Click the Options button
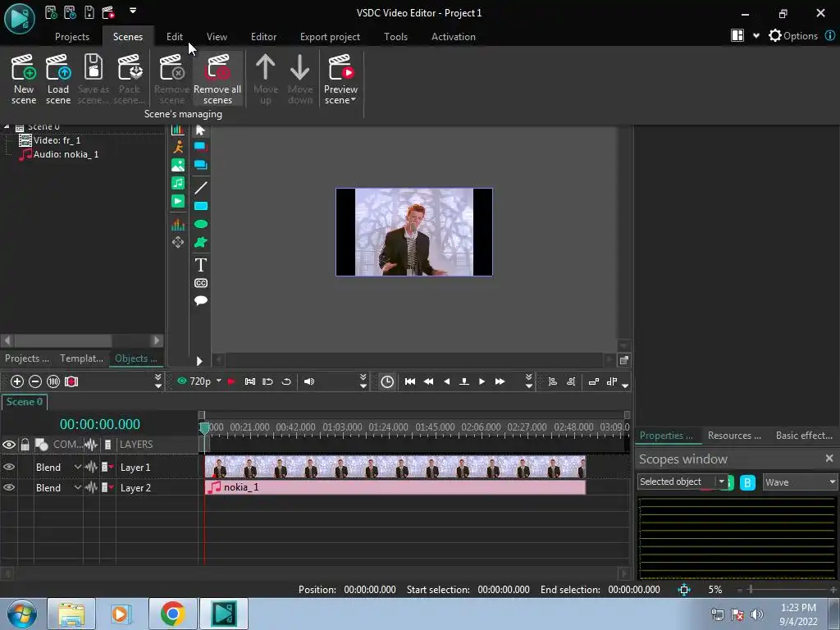Image resolution: width=840 pixels, height=630 pixels. point(793,36)
